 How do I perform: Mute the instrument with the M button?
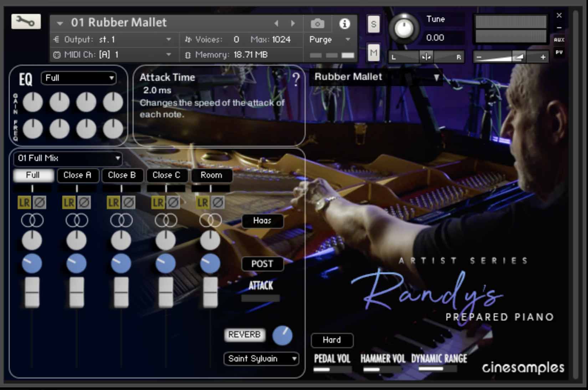click(373, 53)
